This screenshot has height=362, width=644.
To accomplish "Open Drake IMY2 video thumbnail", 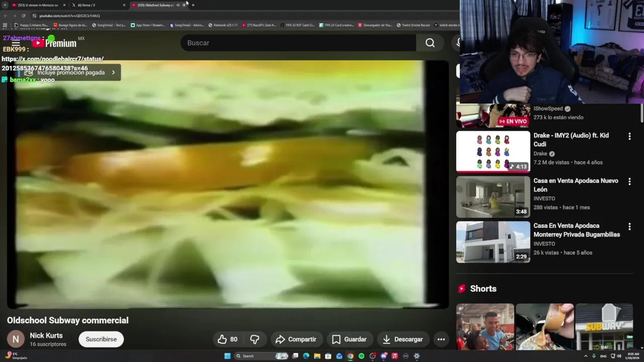I will (x=493, y=151).
